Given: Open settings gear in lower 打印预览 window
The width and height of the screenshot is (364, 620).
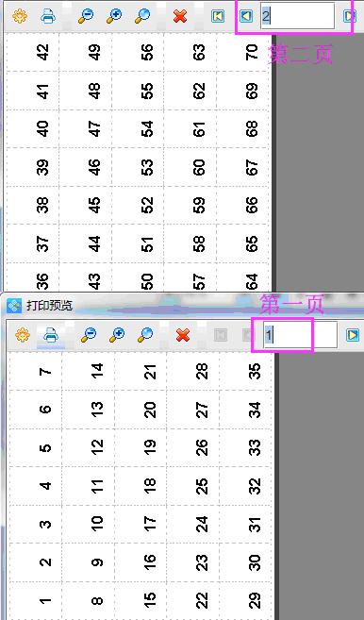Looking at the screenshot, I should [23, 335].
